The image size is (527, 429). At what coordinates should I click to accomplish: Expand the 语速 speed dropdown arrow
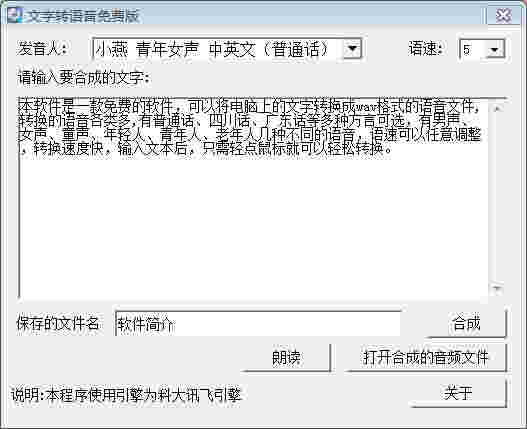click(x=495, y=50)
